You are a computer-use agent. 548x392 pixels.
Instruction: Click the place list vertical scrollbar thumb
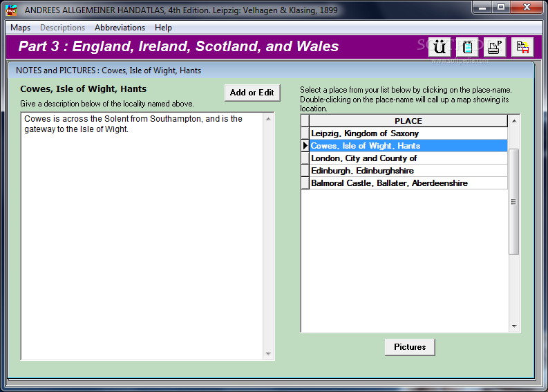pos(513,202)
